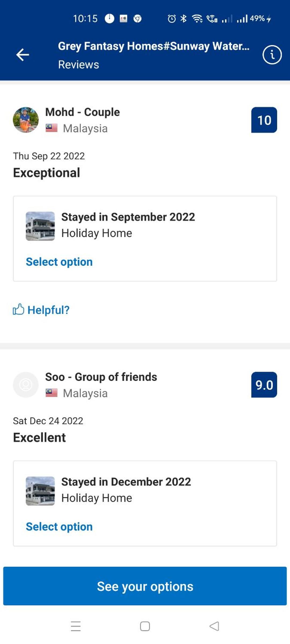Screen dimensions: 290x644
Task: Tap Mohd's profile avatar
Action: click(x=26, y=120)
